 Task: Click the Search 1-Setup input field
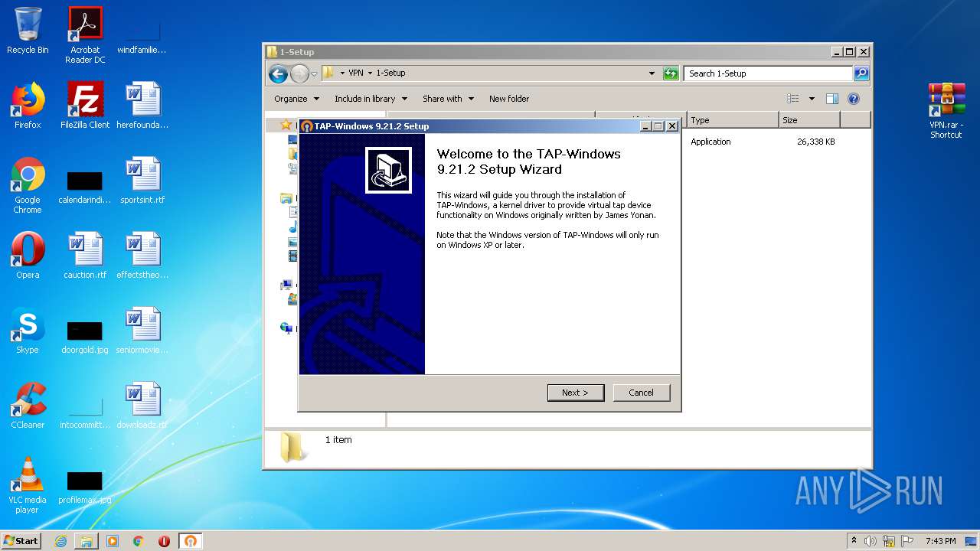click(768, 73)
